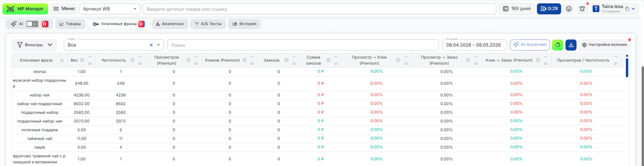Click the help icon beside Вес column
The image size is (644, 166).
point(82,60)
